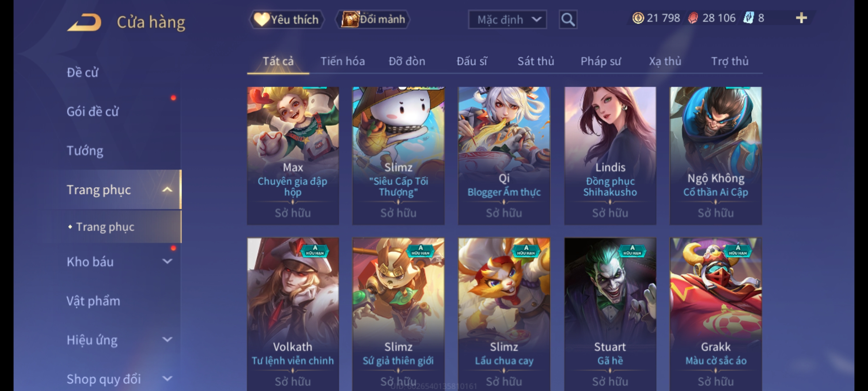Switch to the Pháp sư tab
868x391 pixels.
[x=601, y=61]
